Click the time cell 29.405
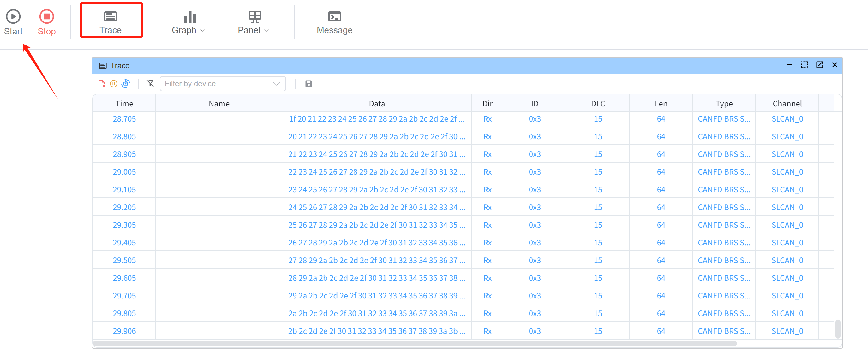868x361 pixels. [124, 243]
